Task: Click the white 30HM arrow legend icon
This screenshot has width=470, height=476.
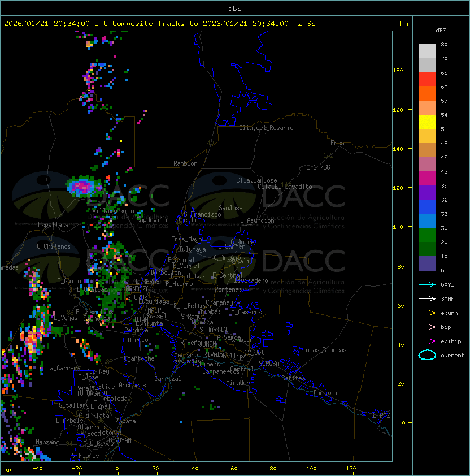Action: coord(427,298)
